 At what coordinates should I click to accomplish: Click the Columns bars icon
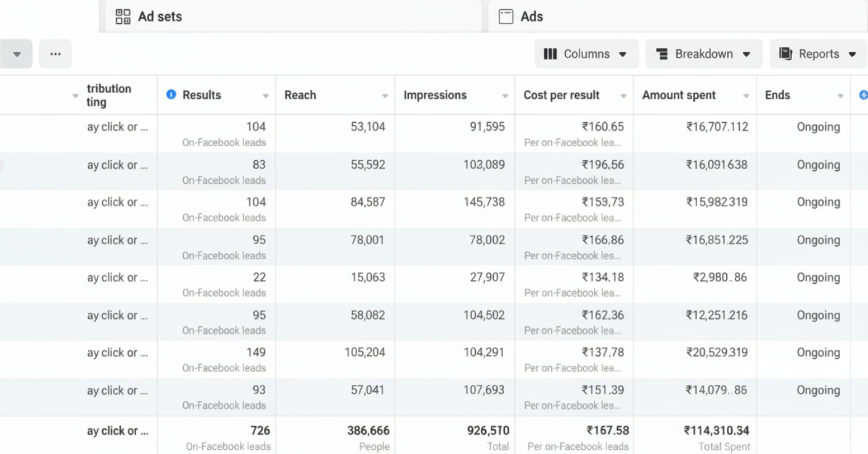pyautogui.click(x=550, y=54)
